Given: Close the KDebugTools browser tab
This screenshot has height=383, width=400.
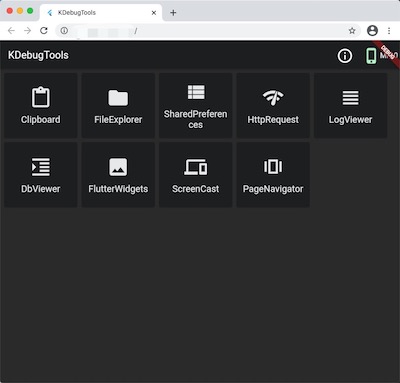Looking at the screenshot, I should click(x=154, y=13).
